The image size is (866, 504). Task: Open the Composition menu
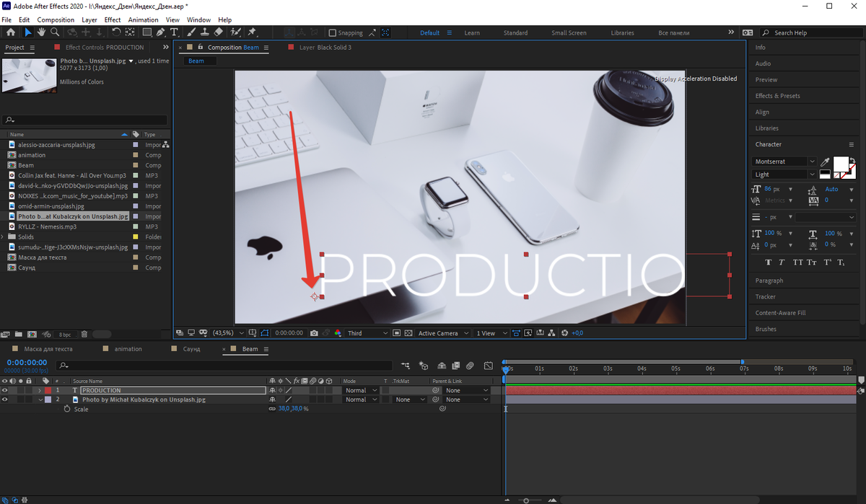click(56, 19)
